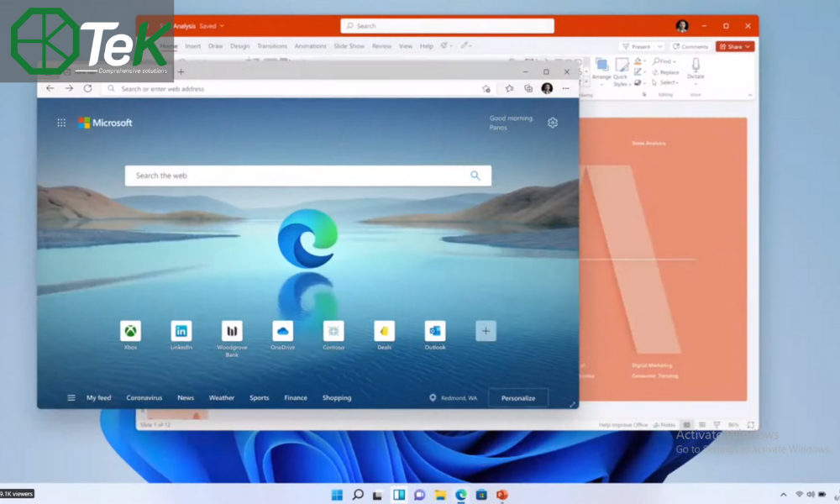The image size is (840, 504).
Task: Click Personalize on Edge new tab
Action: coord(518,398)
